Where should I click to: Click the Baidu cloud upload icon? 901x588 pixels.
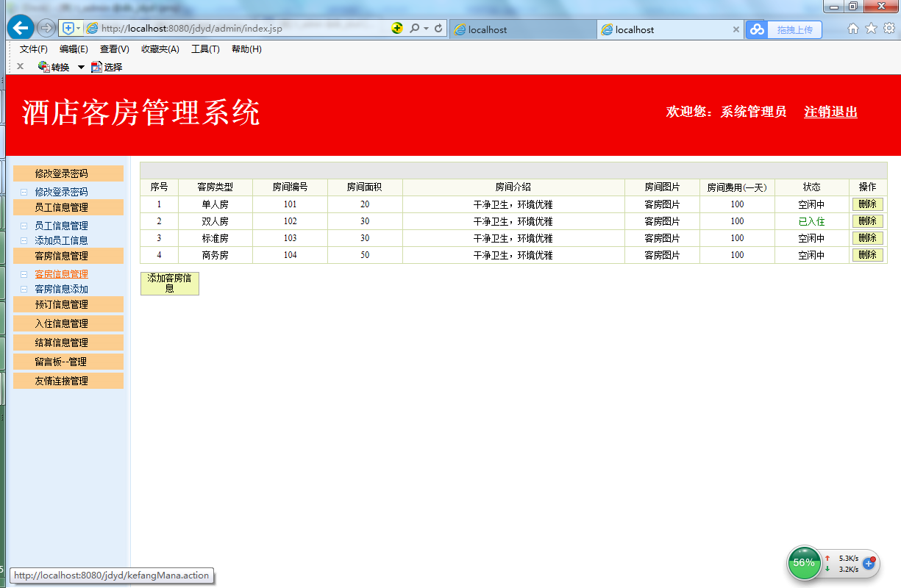click(757, 29)
